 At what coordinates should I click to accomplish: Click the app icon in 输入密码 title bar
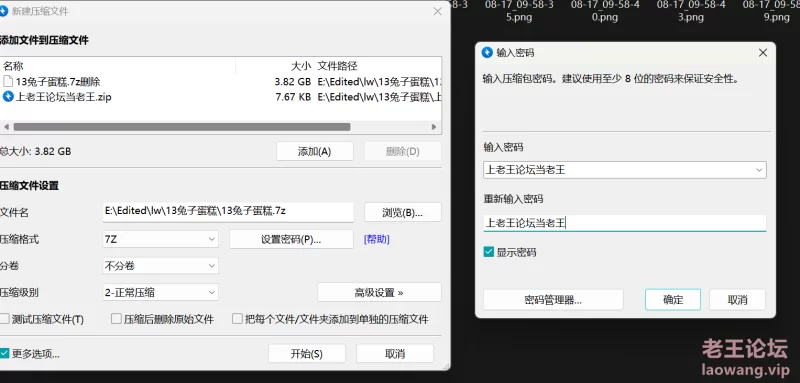tap(487, 53)
